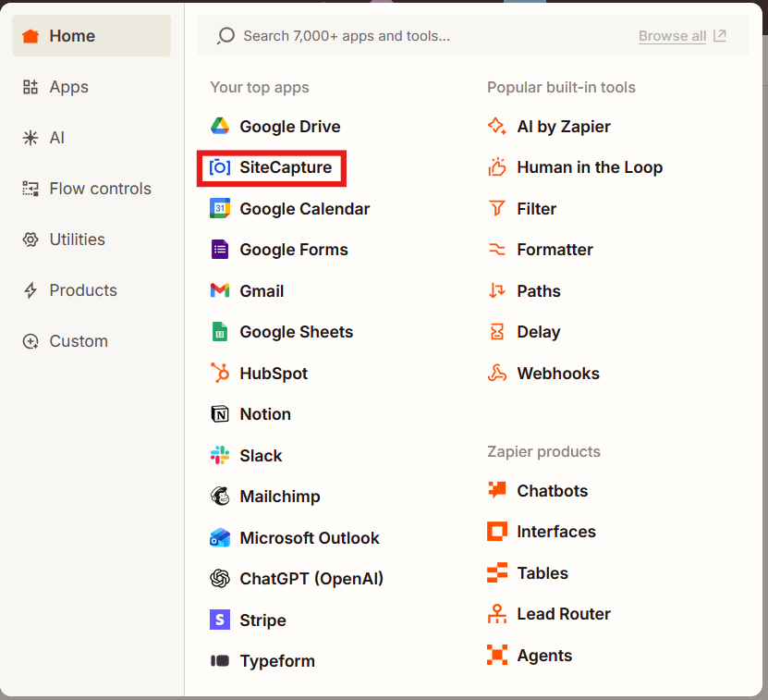Viewport: 768px width, 700px height.
Task: Click the Filter funnel icon
Action: (497, 209)
